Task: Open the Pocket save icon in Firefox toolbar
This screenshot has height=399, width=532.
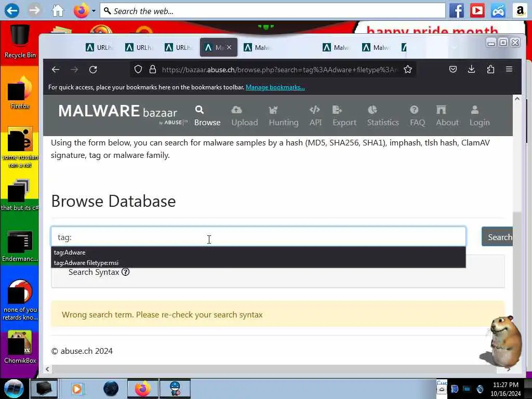Action: [453, 70]
